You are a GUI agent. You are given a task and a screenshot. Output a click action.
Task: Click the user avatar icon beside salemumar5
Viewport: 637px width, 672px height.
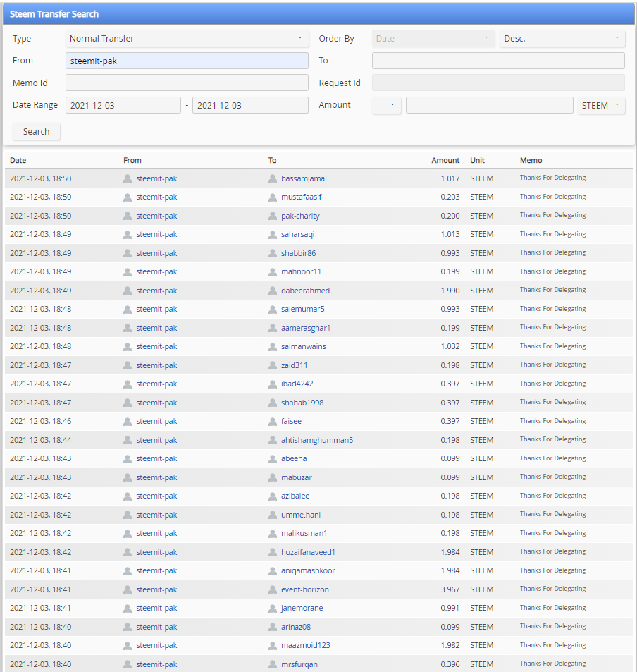tap(273, 310)
